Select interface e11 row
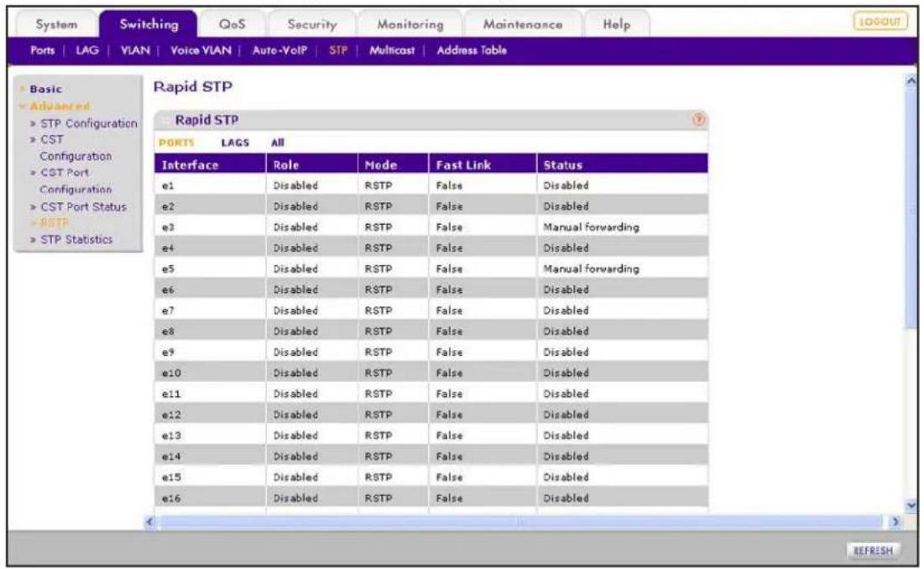This screenshot has width=924, height=569. pyautogui.click(x=431, y=394)
